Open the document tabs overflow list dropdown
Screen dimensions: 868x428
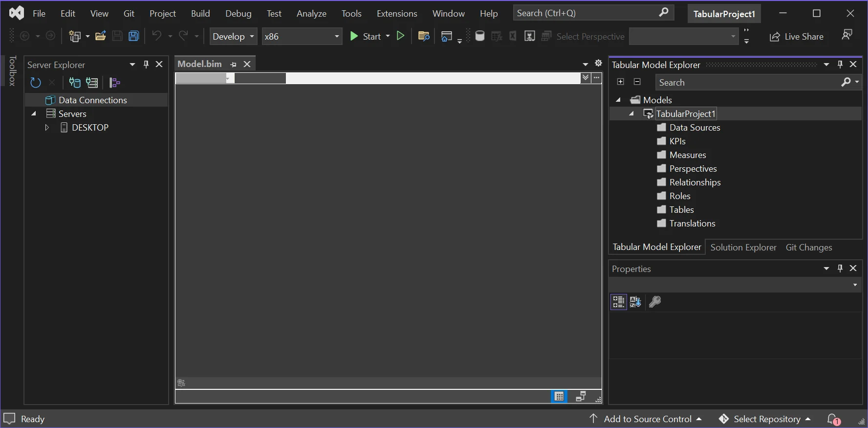tap(585, 64)
